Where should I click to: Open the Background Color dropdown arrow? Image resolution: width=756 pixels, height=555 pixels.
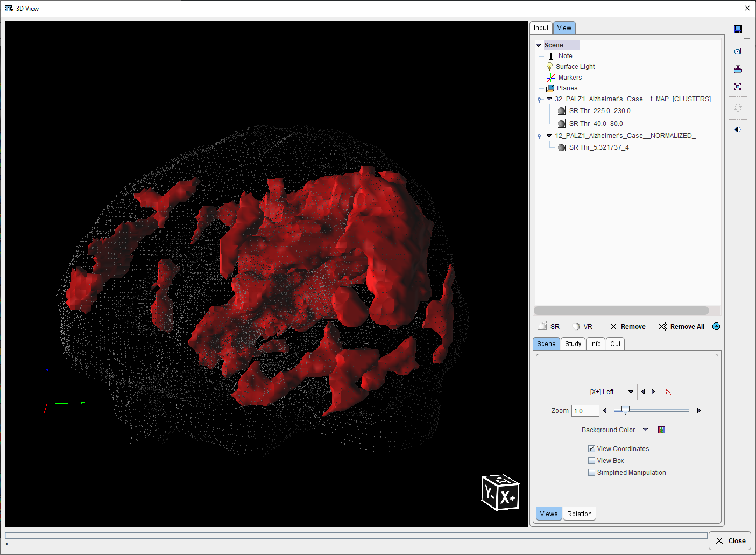pyautogui.click(x=646, y=430)
